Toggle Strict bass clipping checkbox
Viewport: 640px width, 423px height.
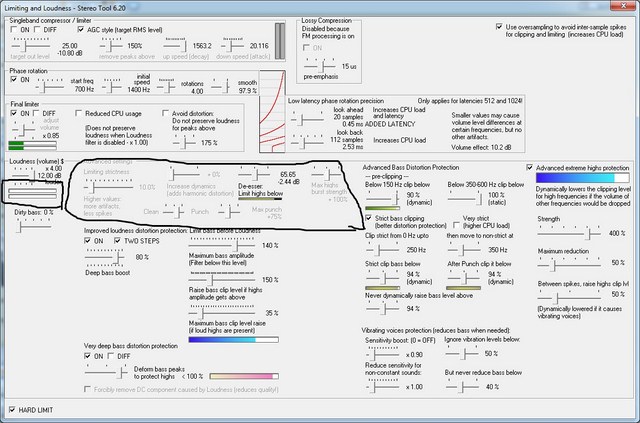coord(369,218)
